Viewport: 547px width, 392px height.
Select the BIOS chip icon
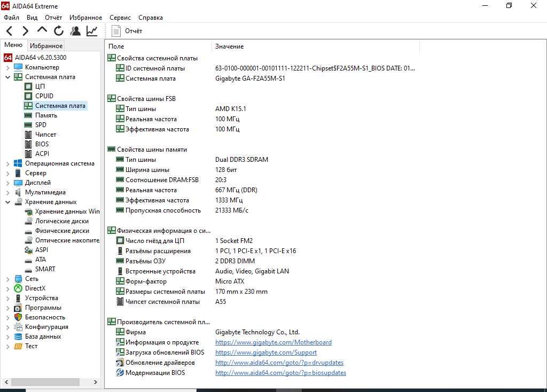coord(28,144)
